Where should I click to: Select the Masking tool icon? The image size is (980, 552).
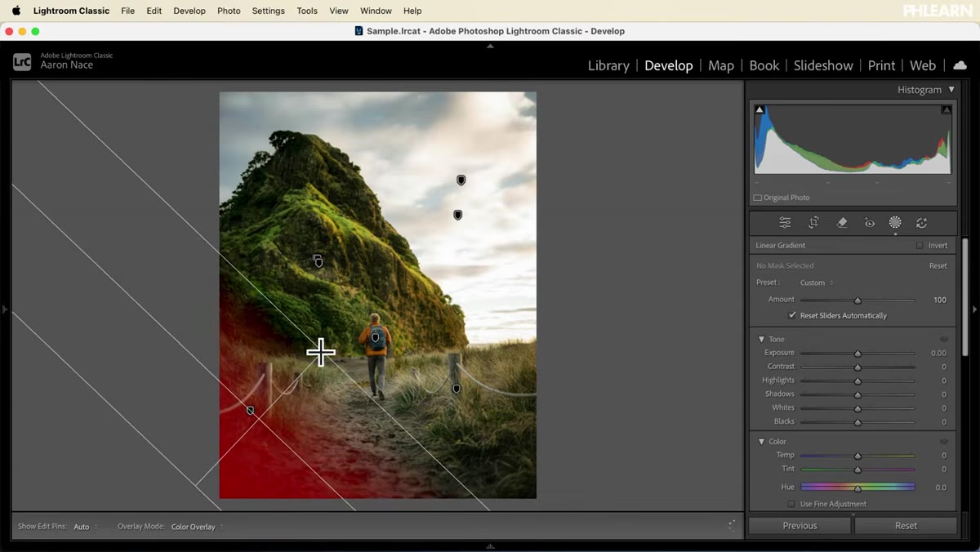[895, 222]
